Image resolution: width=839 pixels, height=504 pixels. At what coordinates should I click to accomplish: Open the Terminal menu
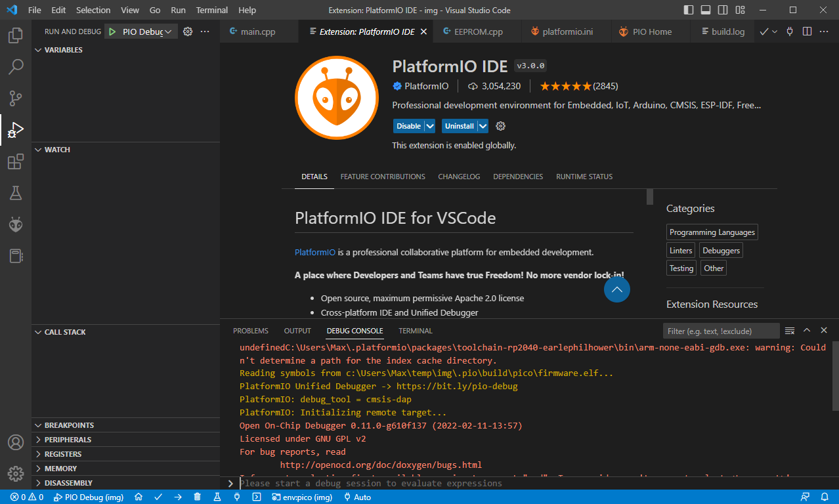tap(212, 10)
